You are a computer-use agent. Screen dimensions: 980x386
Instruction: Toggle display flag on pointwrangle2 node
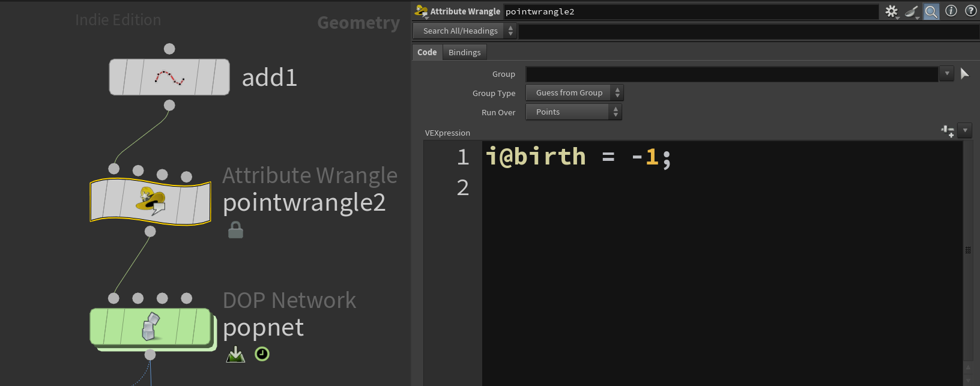(x=202, y=202)
